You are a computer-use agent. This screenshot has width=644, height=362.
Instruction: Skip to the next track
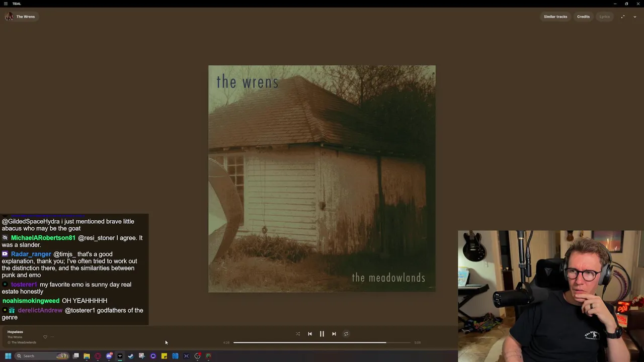pos(334,334)
